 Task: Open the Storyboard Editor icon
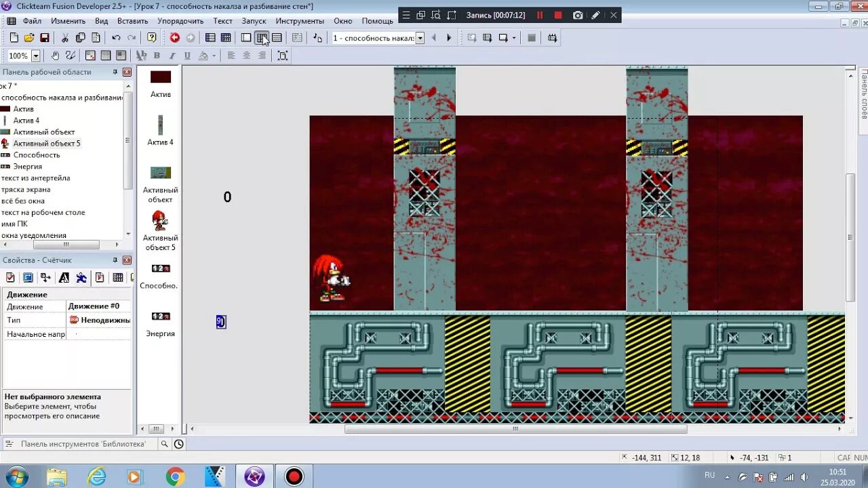pyautogui.click(x=210, y=38)
